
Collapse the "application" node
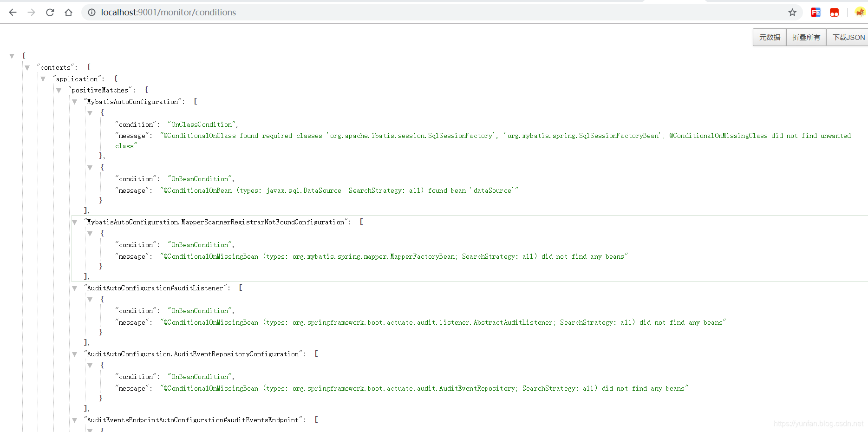point(43,79)
